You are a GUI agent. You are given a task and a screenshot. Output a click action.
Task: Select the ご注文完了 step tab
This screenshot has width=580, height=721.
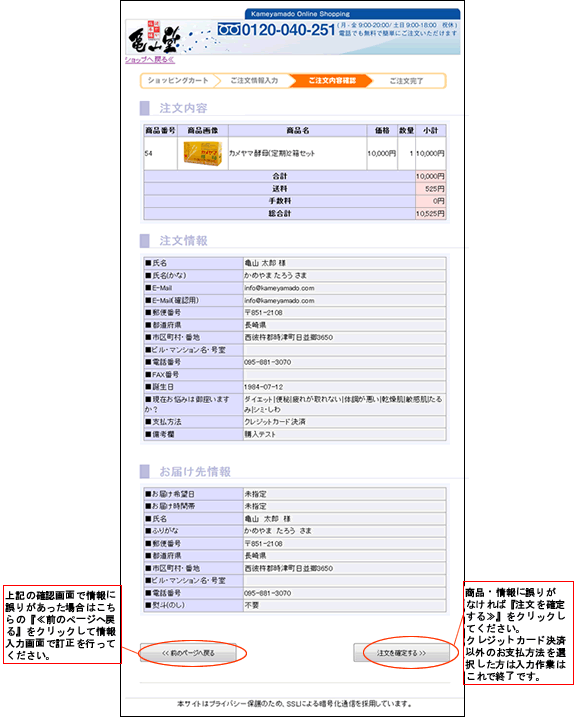[x=407, y=80]
